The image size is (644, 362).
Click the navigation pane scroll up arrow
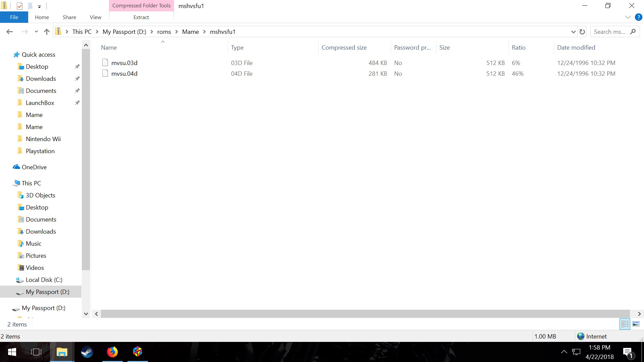[86, 45]
